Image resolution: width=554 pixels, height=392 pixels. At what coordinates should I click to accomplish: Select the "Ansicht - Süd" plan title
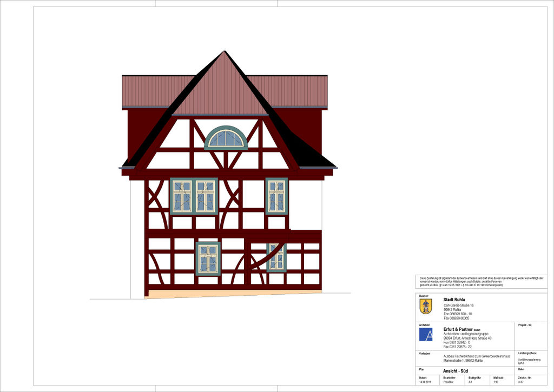tap(456, 370)
